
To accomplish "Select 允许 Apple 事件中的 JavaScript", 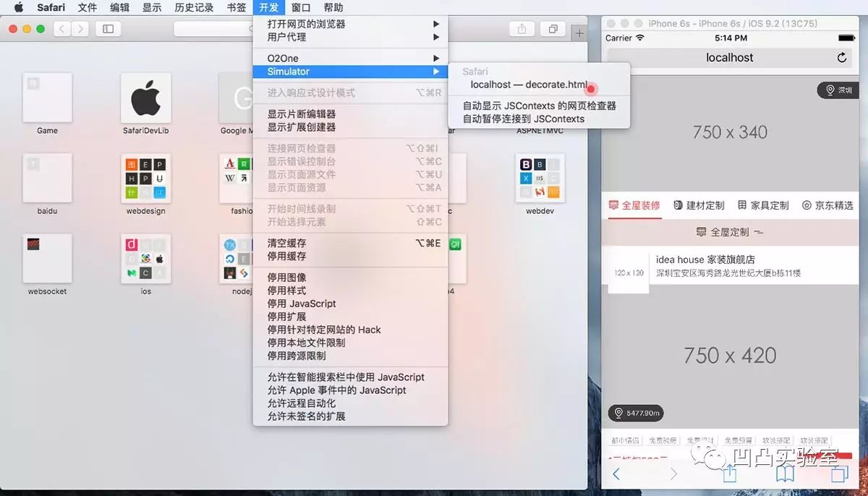I will click(x=350, y=390).
